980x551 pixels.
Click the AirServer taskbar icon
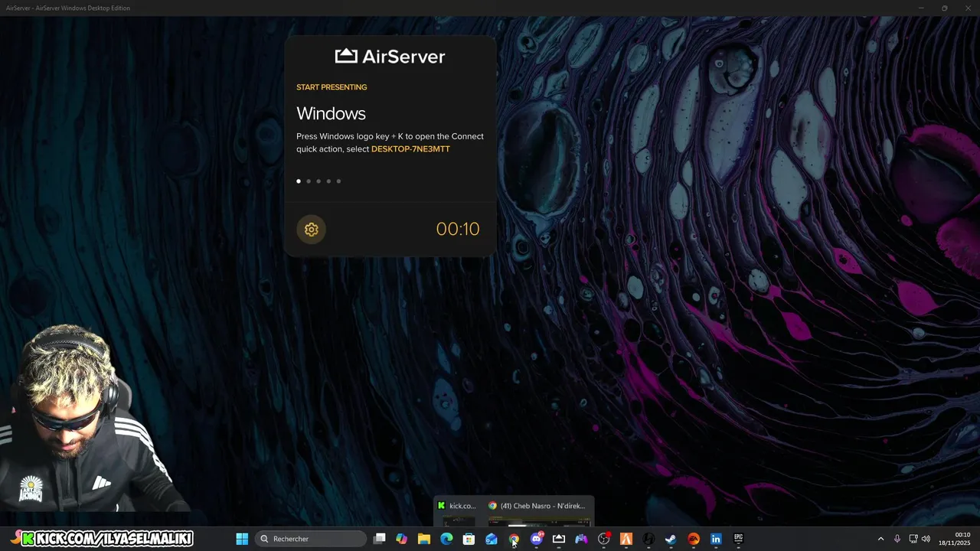click(x=559, y=539)
